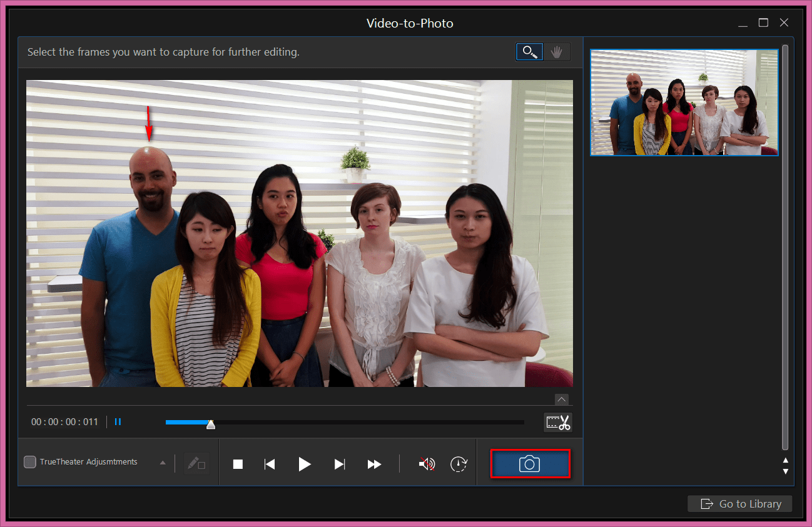Screen dimensions: 812x527
Task: Open the video trim scissors tool
Action: point(558,423)
